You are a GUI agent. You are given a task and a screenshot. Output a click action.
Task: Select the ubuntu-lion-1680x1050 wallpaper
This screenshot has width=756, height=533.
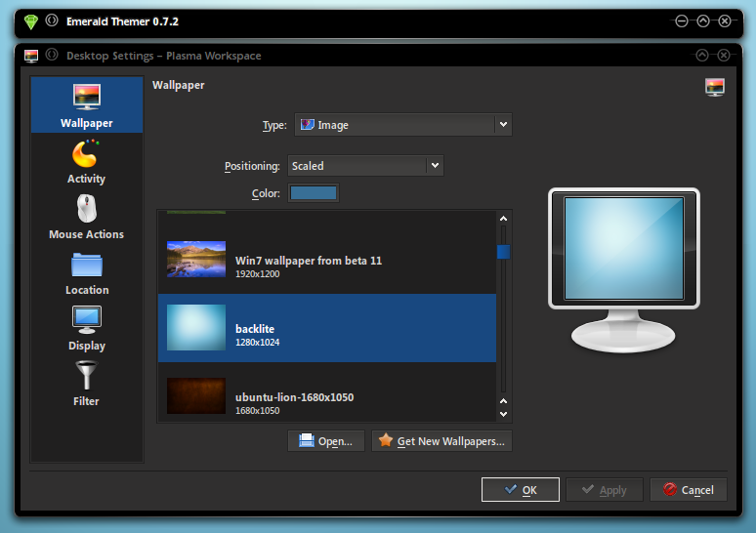pyautogui.click(x=327, y=392)
